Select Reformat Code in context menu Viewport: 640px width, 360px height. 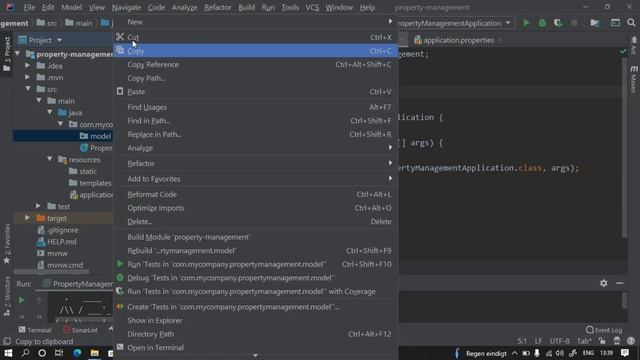[255, 194]
